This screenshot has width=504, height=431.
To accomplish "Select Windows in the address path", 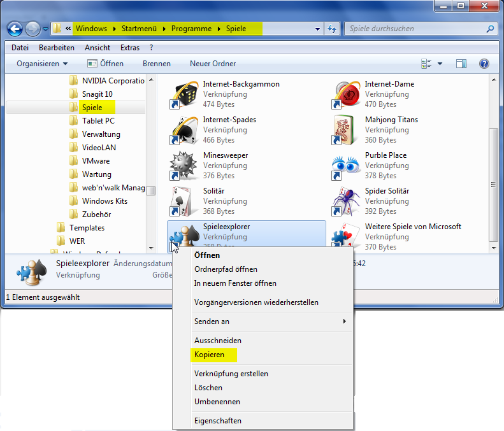I will coord(91,29).
